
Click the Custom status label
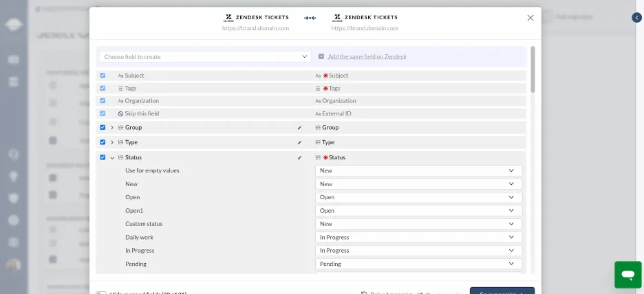(x=144, y=224)
